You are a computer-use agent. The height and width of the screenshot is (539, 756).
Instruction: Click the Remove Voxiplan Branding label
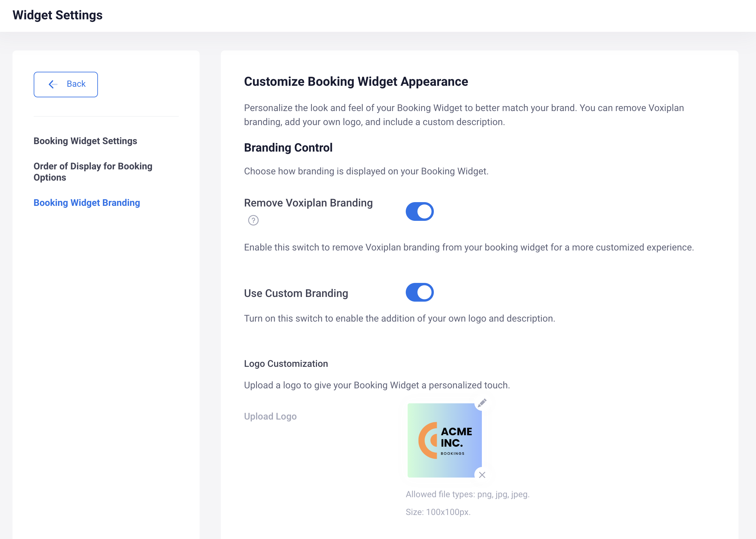[308, 203]
